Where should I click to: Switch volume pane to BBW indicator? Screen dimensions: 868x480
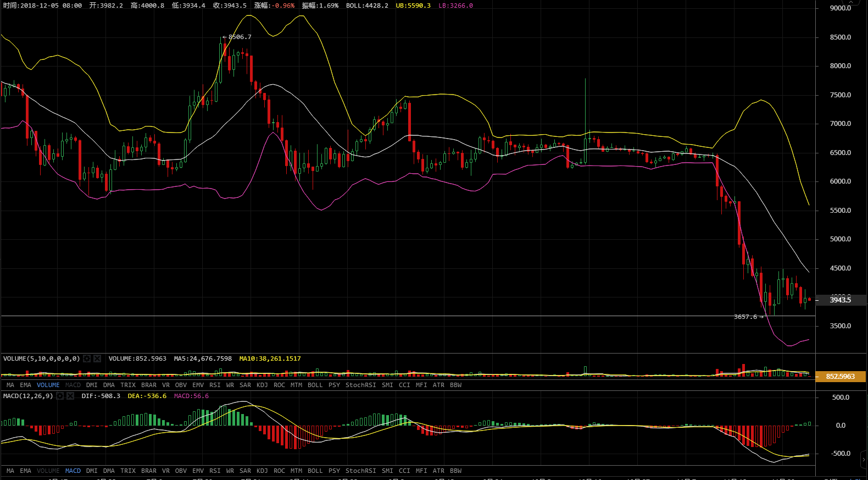pos(456,385)
